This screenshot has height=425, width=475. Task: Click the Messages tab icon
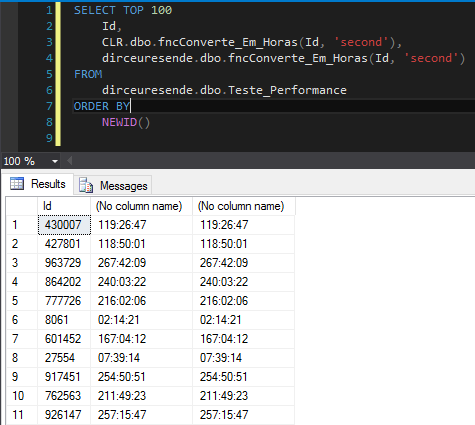coord(86,185)
